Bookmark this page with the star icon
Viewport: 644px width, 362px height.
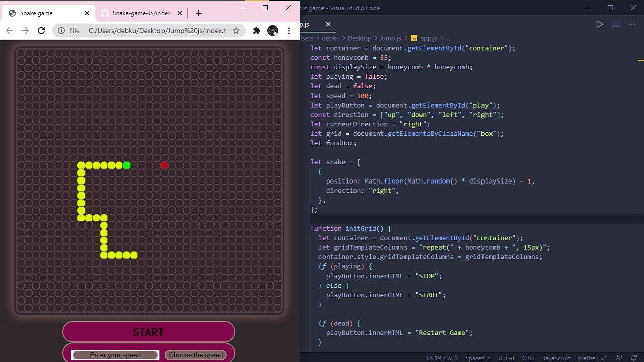(236, 31)
